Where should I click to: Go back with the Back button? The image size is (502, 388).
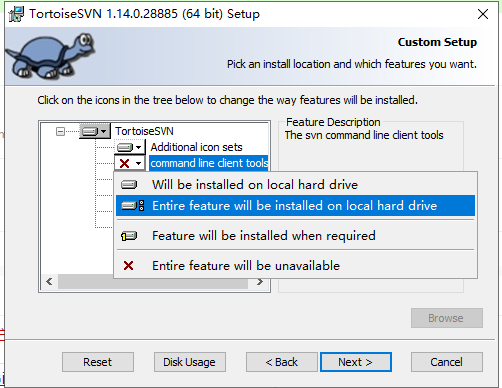pyautogui.click(x=282, y=362)
